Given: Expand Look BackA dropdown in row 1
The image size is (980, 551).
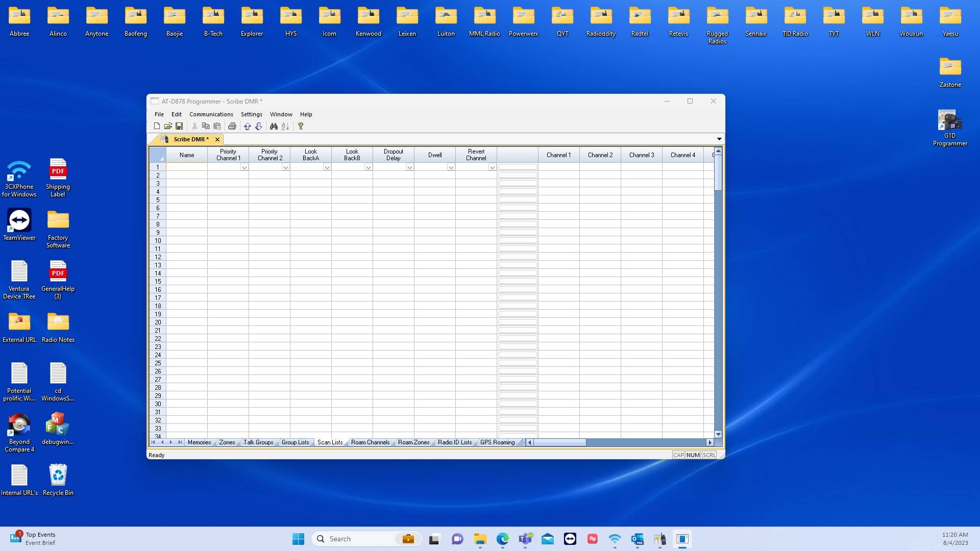Looking at the screenshot, I should pos(327,167).
